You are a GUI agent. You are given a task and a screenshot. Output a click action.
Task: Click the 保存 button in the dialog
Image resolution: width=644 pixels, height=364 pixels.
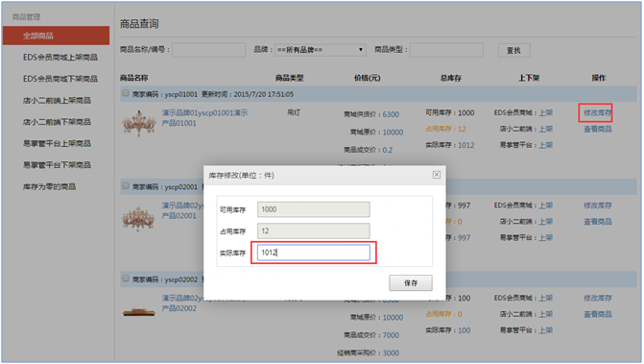coord(411,282)
